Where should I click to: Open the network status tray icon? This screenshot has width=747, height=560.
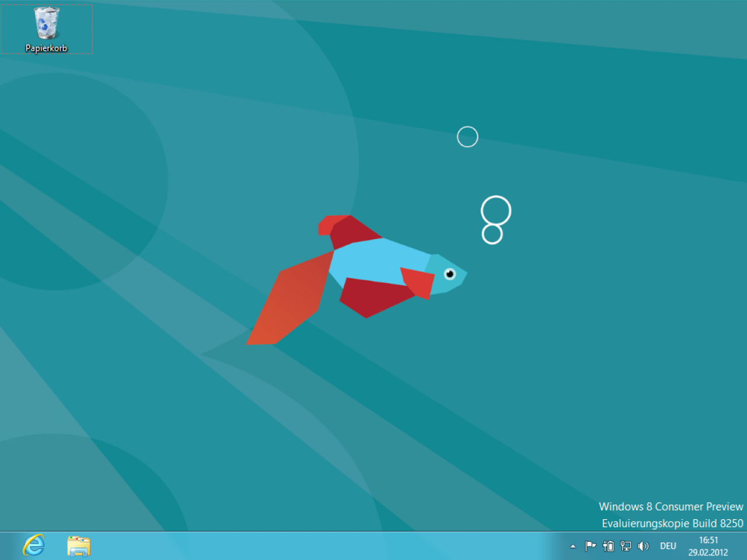click(x=626, y=546)
